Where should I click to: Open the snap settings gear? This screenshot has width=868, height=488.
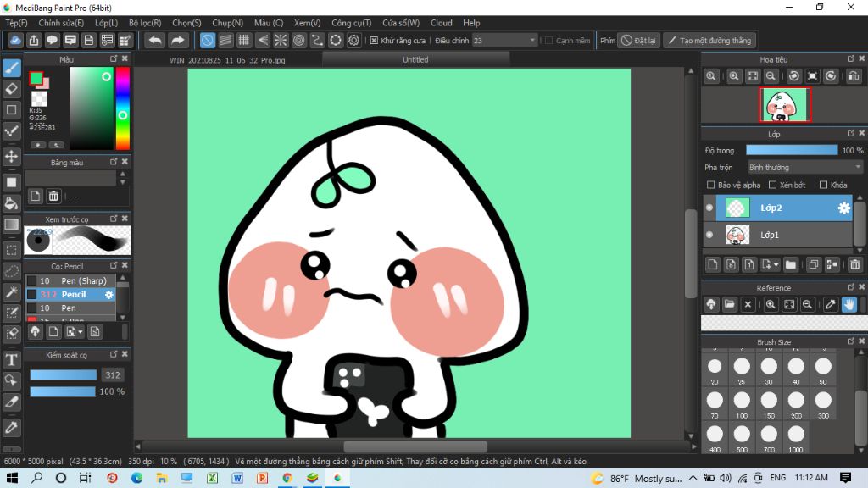(353, 41)
